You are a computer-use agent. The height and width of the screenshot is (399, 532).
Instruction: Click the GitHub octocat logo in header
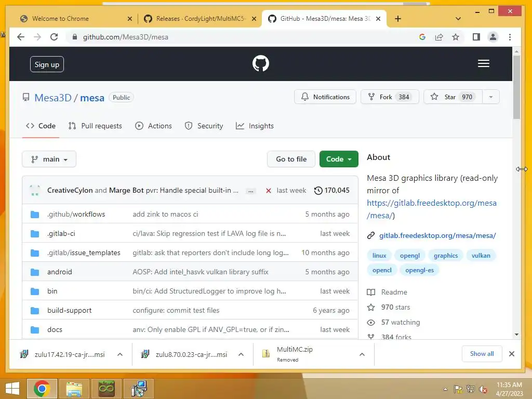coord(261,63)
